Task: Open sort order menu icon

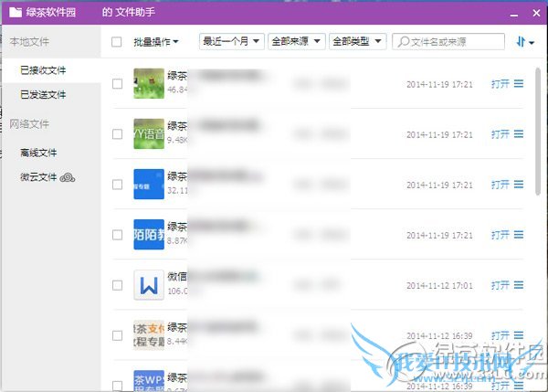Action: [525, 42]
